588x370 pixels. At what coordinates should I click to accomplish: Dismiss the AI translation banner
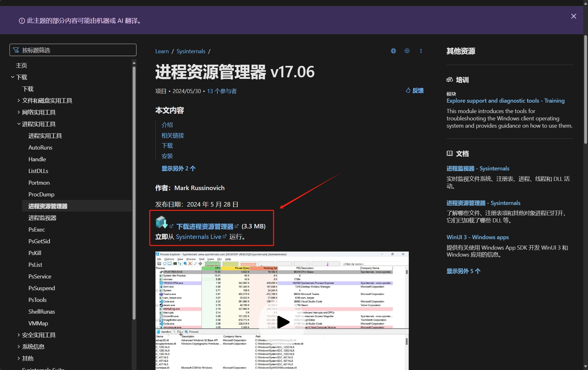(573, 16)
